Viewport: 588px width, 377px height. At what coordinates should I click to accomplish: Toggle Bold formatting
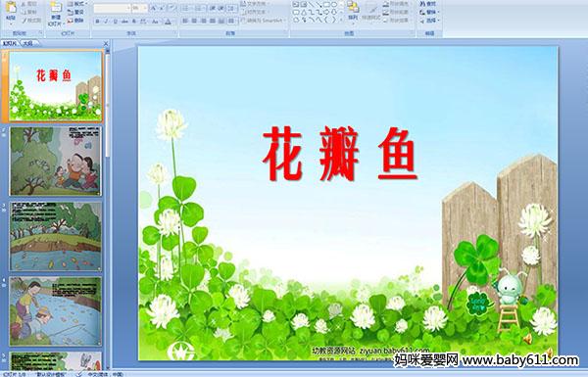97,22
